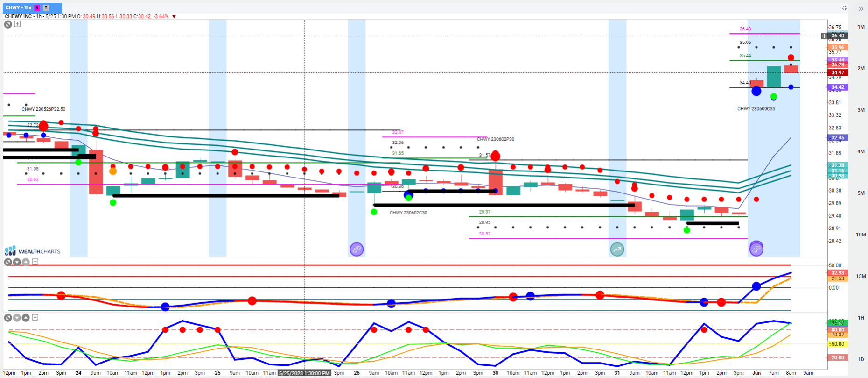Add indicator to bottom stochastic pane

[x=35, y=317]
